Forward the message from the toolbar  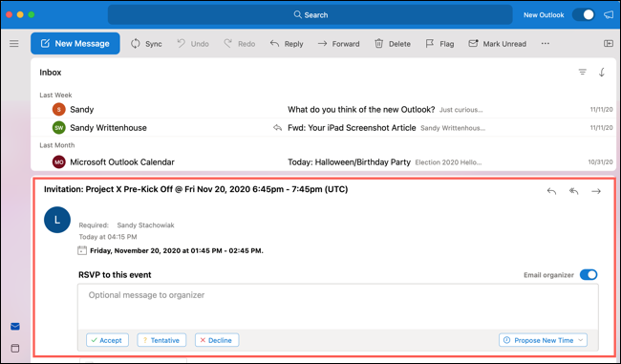[338, 44]
